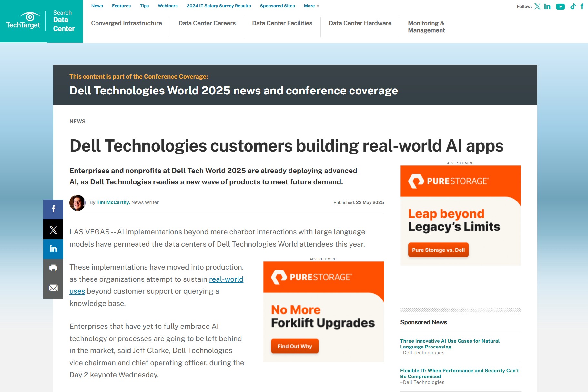The image size is (588, 392).
Task: Click the NEWS category label
Action: (x=77, y=122)
